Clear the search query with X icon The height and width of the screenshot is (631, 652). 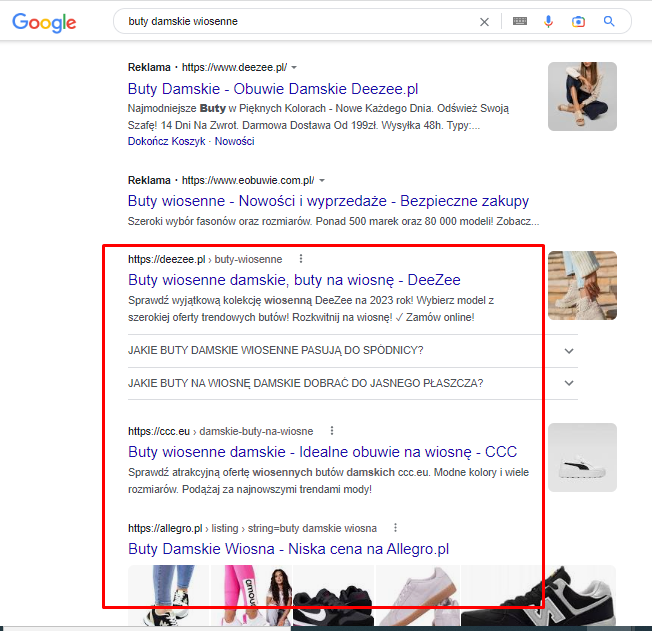(484, 22)
